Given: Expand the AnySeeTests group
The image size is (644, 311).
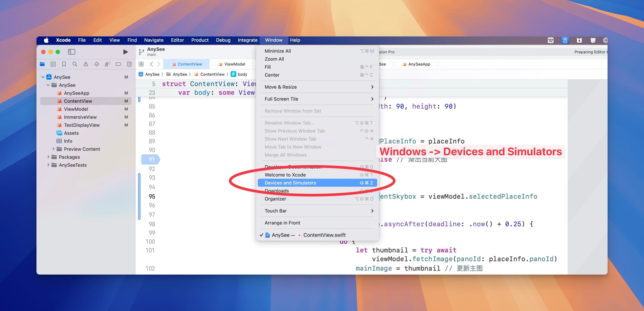Looking at the screenshot, I should [x=48, y=165].
